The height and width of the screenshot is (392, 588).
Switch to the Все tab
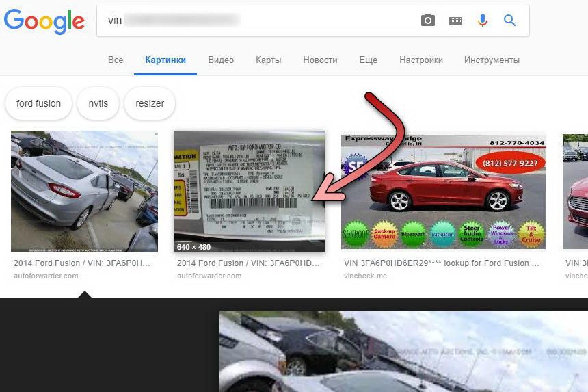(116, 60)
